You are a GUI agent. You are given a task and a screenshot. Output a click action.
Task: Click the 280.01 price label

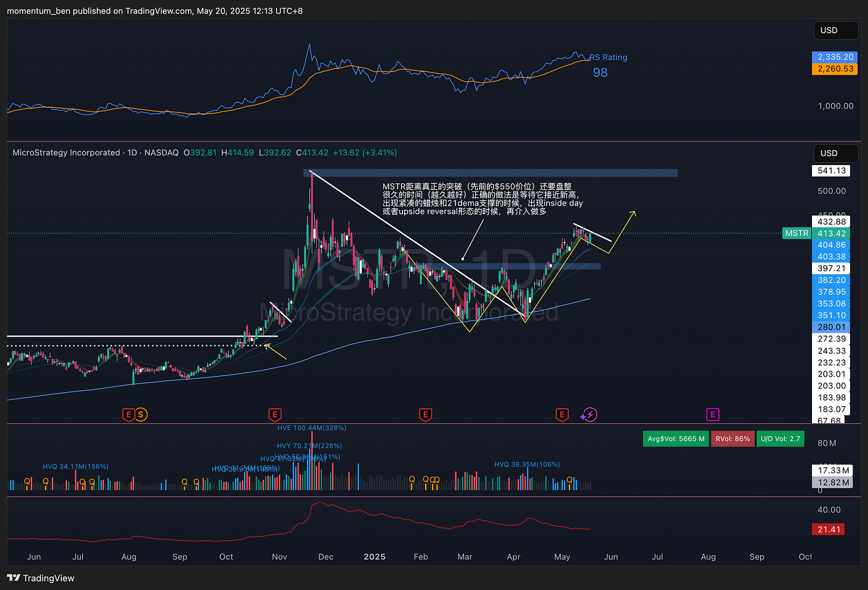tap(832, 327)
